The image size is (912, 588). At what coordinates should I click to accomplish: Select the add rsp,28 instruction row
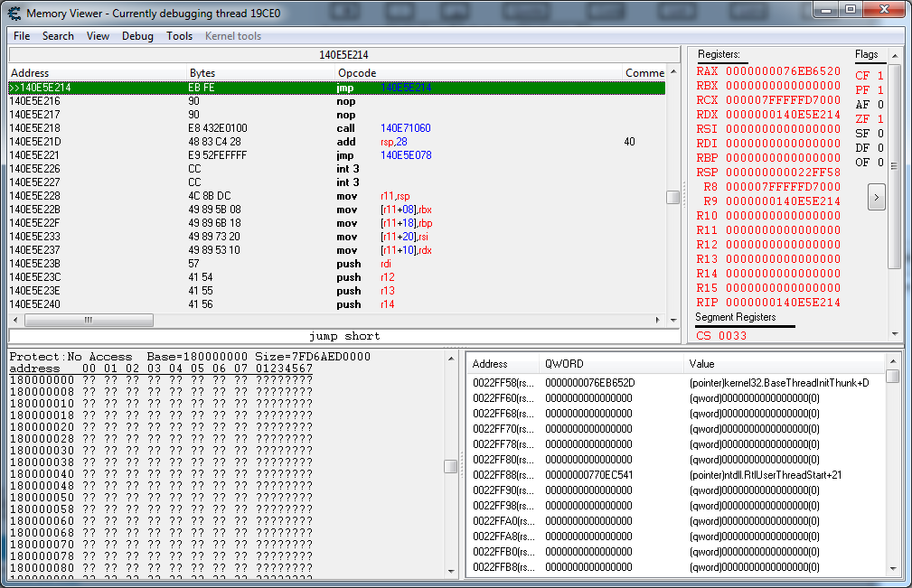(337, 142)
